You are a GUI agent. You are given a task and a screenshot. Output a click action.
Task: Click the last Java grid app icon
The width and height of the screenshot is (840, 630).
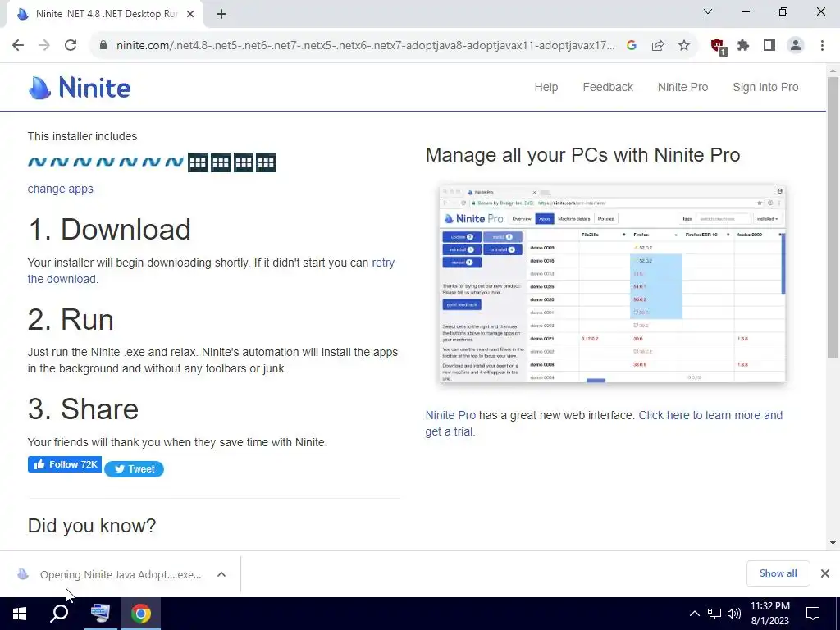click(266, 162)
